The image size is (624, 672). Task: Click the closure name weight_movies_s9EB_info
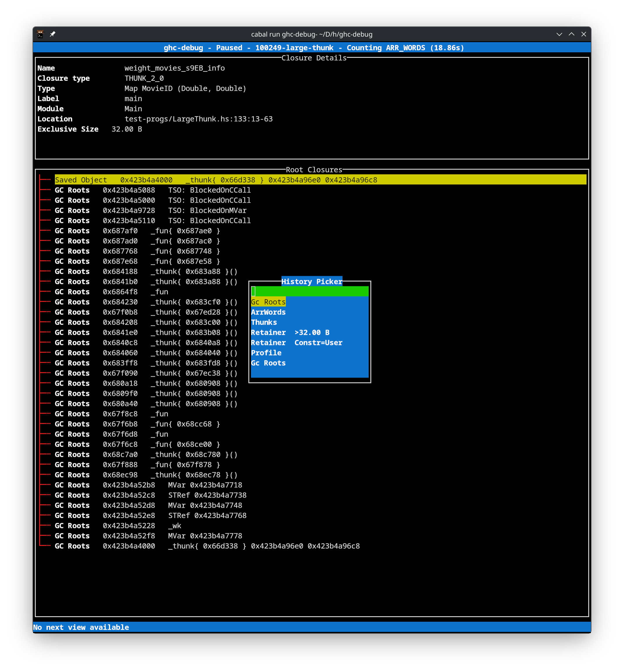[175, 68]
